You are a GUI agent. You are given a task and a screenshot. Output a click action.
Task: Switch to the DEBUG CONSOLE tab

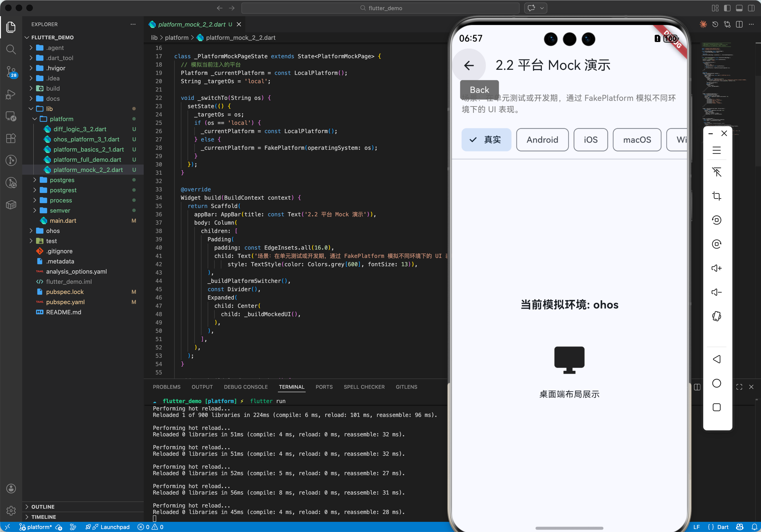(x=246, y=387)
